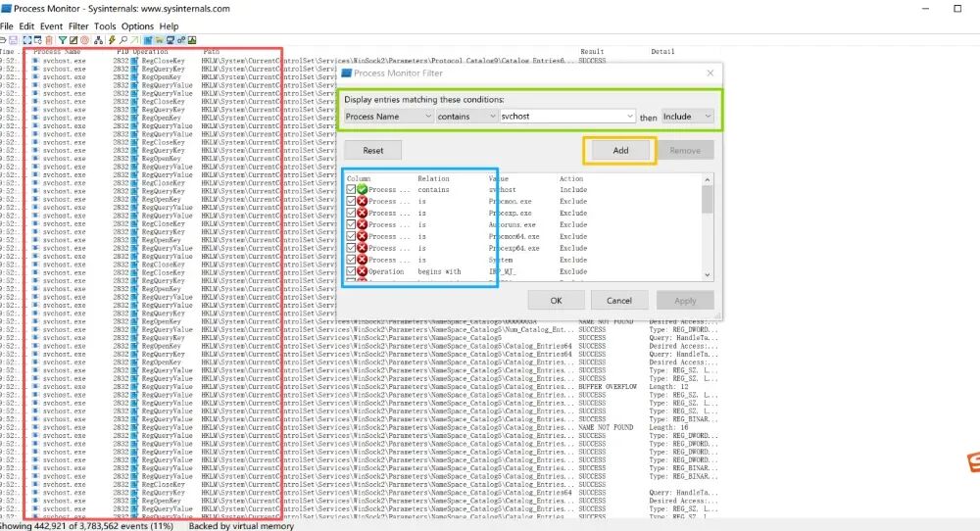Open the Filter menu
Image resolution: width=980 pixels, height=531 pixels.
[x=78, y=25]
